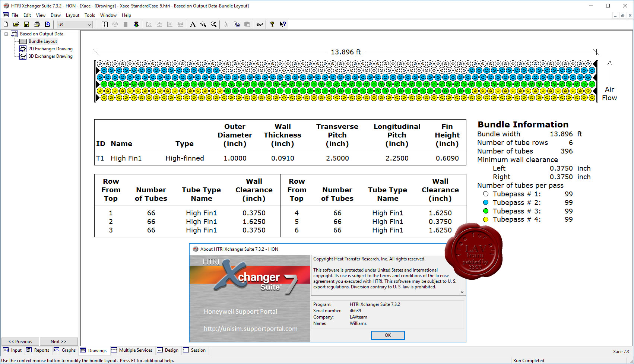
Task: Copy with the copy toolbar icon
Action: 237,24
